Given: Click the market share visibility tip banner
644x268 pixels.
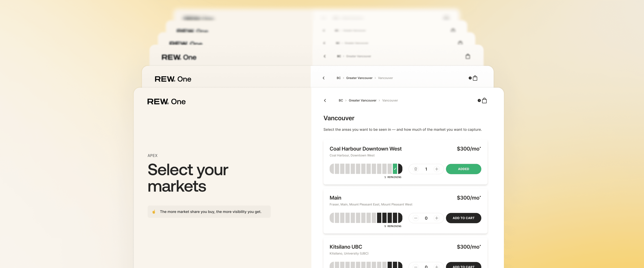Looking at the screenshot, I should 209,212.
